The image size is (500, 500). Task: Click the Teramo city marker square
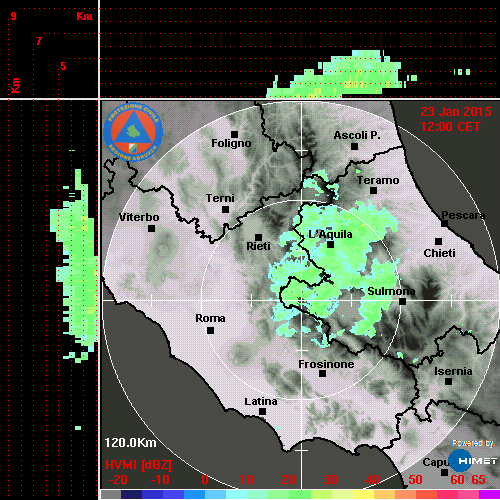(x=373, y=191)
